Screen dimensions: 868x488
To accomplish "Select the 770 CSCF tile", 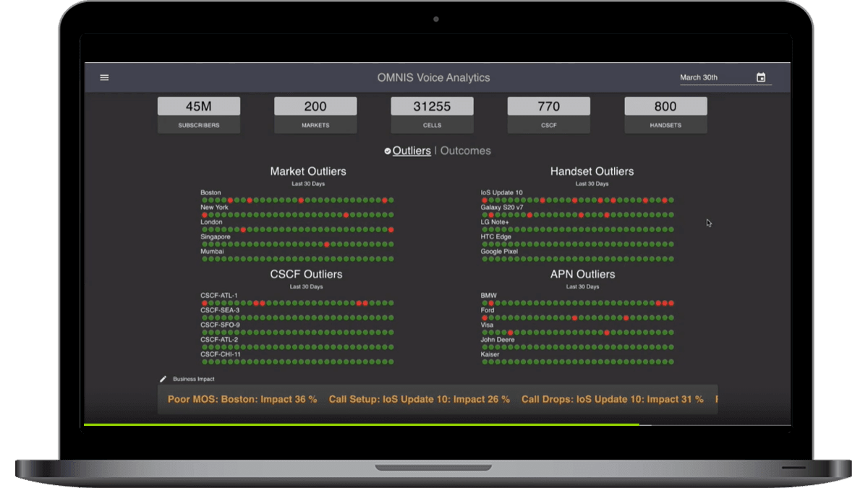I will (x=548, y=114).
